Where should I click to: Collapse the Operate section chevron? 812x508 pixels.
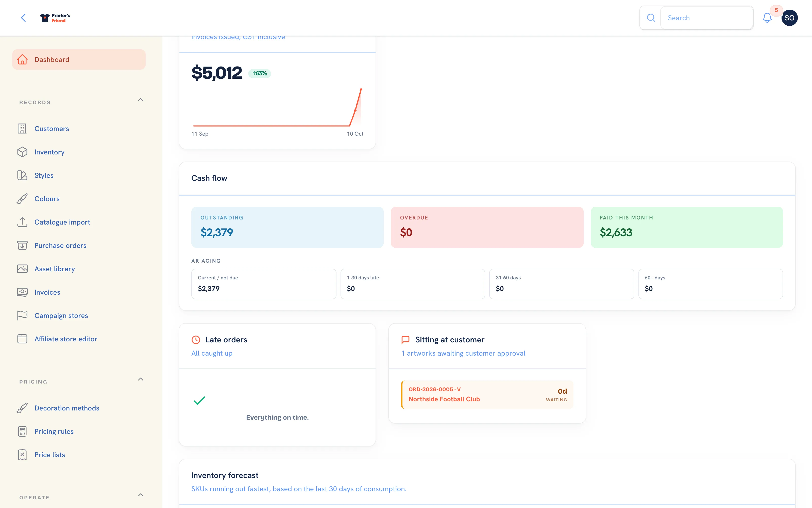[x=141, y=495]
